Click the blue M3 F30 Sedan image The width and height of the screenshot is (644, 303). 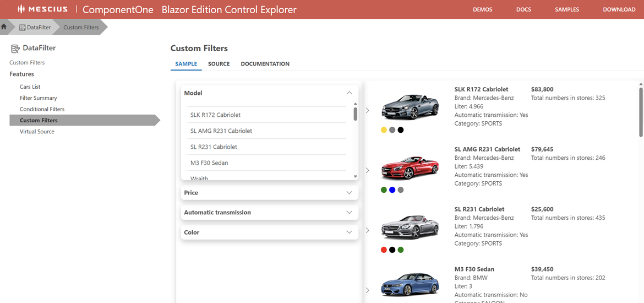tap(410, 284)
